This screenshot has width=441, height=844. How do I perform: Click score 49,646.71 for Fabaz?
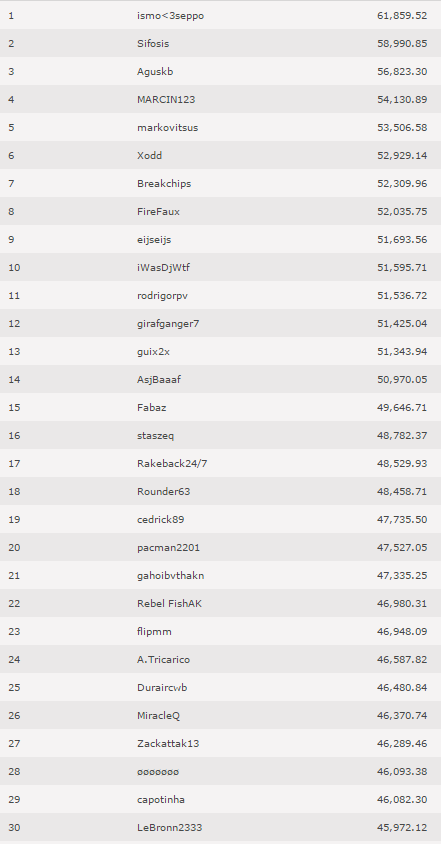pyautogui.click(x=402, y=407)
